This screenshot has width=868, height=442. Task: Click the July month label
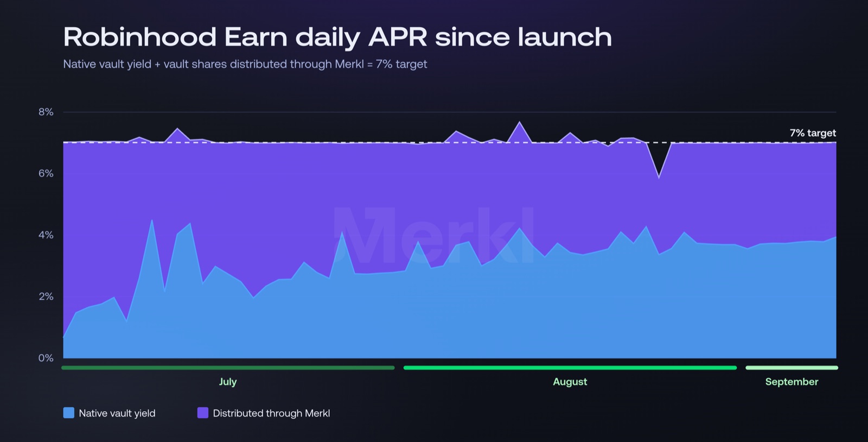[228, 382]
